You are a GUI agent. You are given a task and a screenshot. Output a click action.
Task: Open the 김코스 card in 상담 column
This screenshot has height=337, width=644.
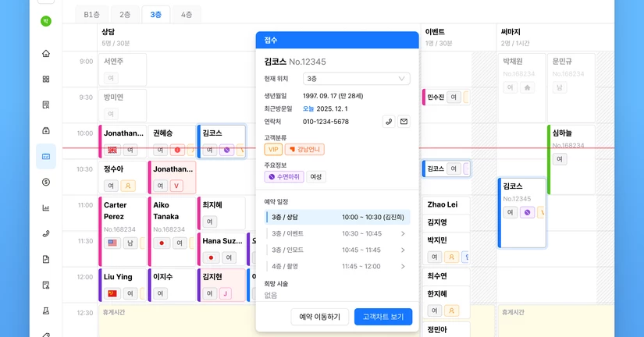coord(222,141)
